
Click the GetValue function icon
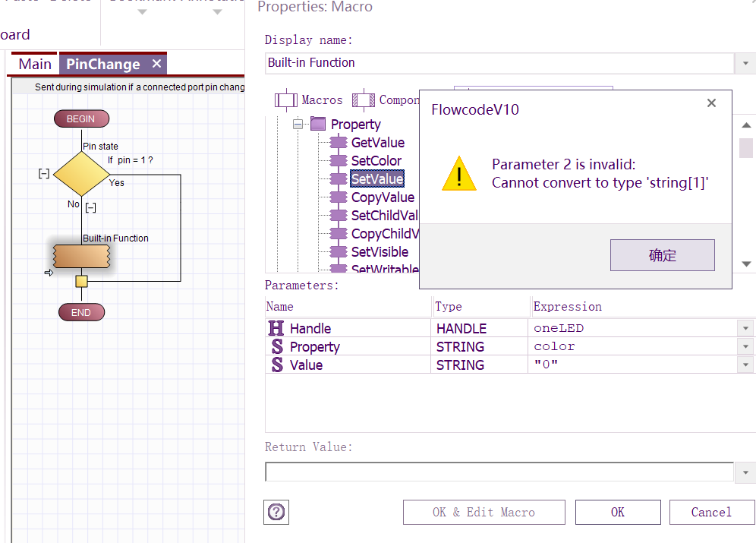[339, 142]
